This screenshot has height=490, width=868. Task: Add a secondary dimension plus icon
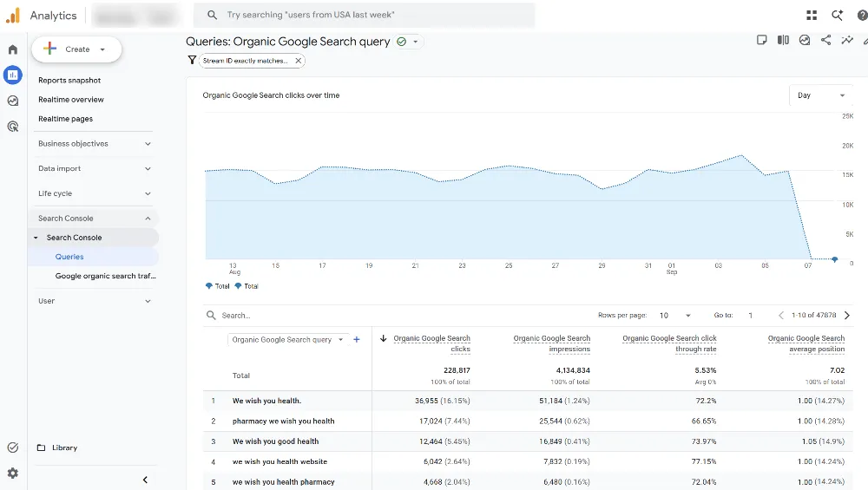click(x=357, y=340)
